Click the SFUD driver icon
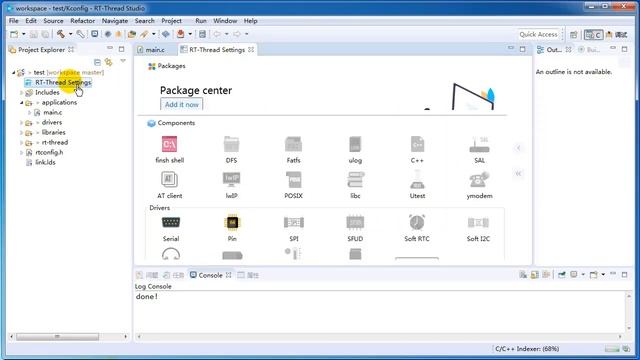Image resolution: width=640 pixels, height=360 pixels. (355, 223)
